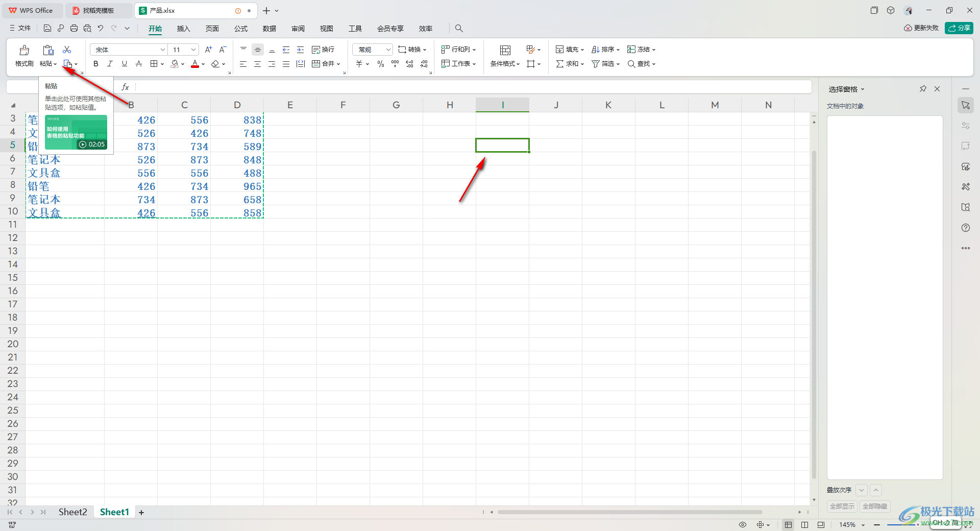Click the increase font size icon
The height and width of the screenshot is (531, 980).
point(208,50)
